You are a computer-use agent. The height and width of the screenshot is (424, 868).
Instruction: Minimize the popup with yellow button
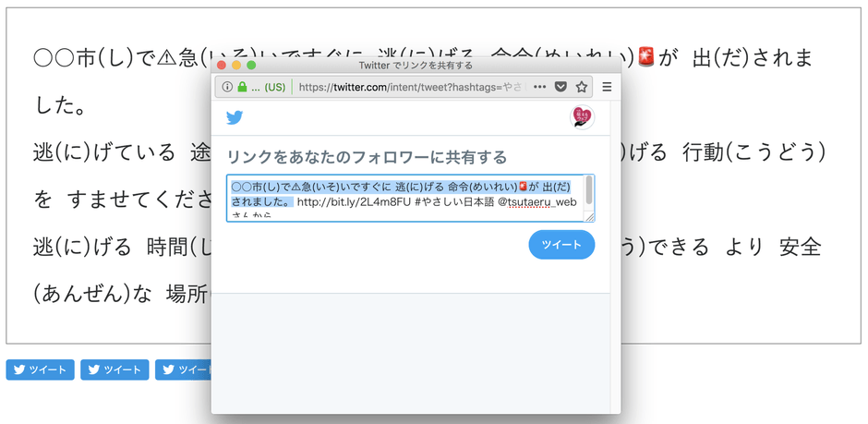(x=236, y=66)
